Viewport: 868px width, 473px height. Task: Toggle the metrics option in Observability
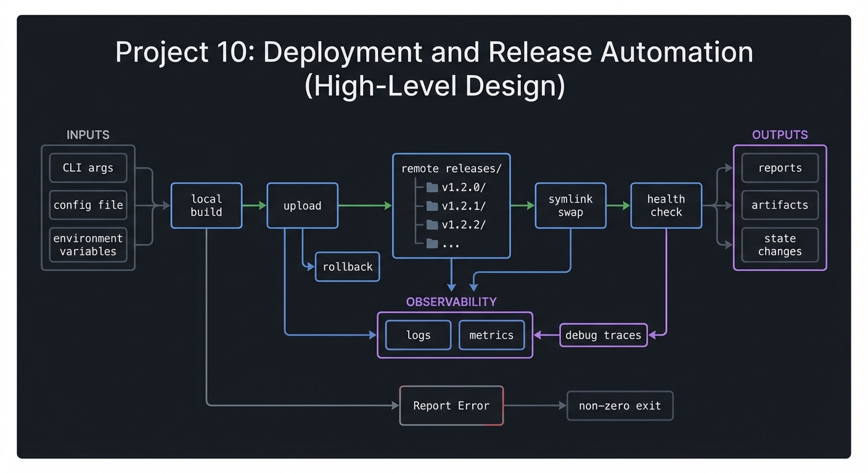[x=491, y=335]
